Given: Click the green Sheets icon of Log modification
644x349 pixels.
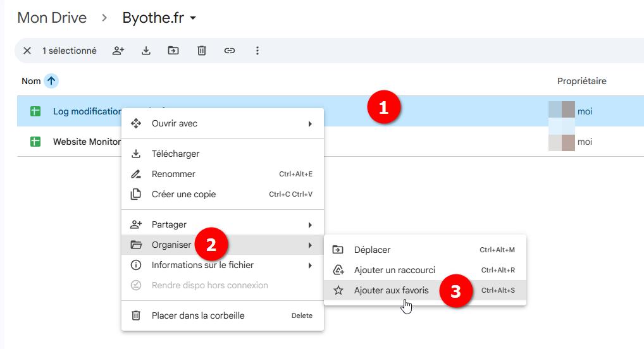Looking at the screenshot, I should coord(35,111).
